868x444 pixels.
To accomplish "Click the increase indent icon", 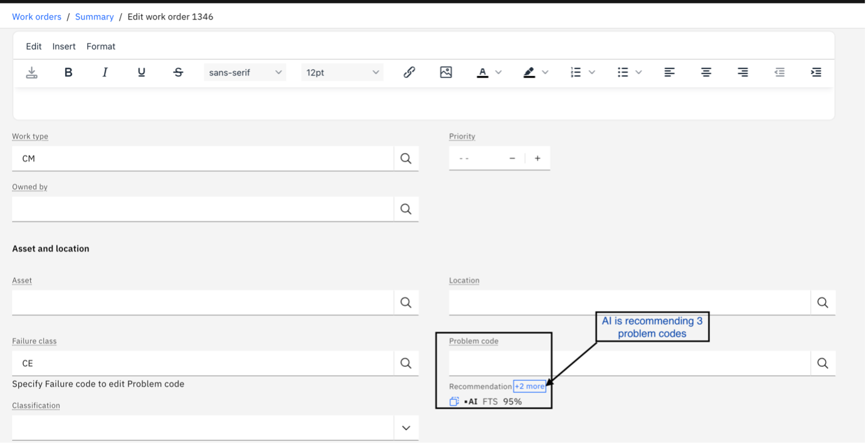I will (816, 72).
